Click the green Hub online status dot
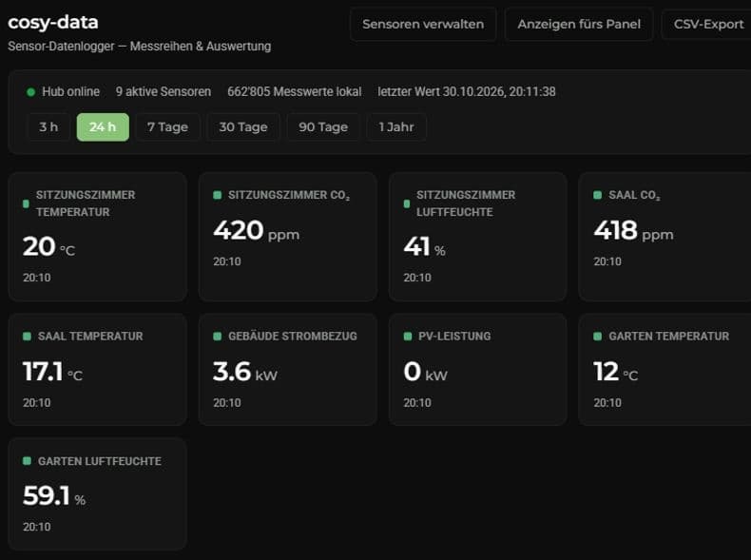Viewport: 751px width, 560px height. (x=31, y=92)
